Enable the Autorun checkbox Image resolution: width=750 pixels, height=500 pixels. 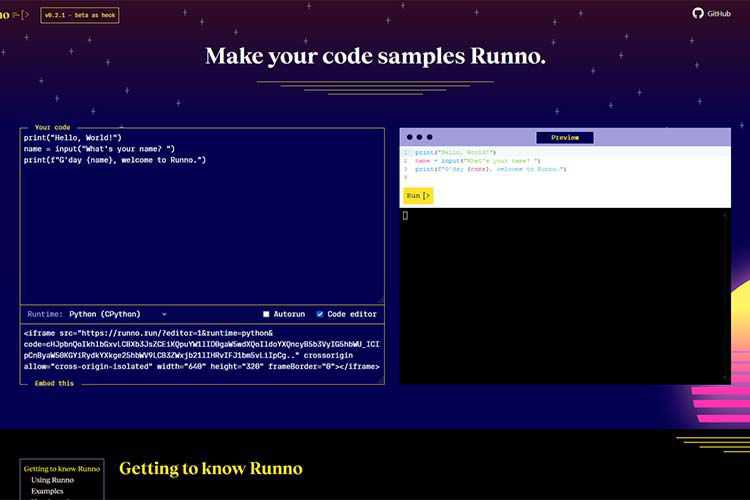pos(266,314)
